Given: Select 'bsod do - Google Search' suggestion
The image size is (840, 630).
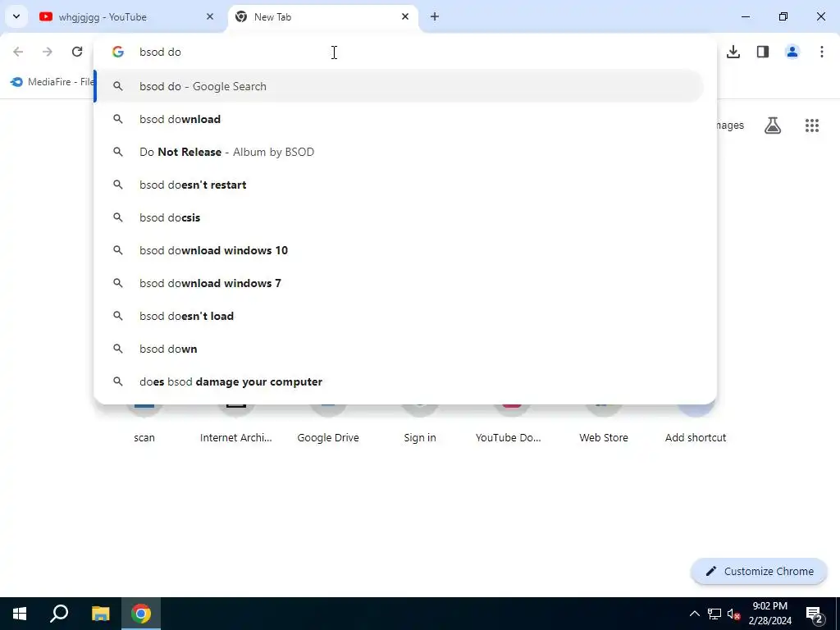Looking at the screenshot, I should click(x=399, y=86).
